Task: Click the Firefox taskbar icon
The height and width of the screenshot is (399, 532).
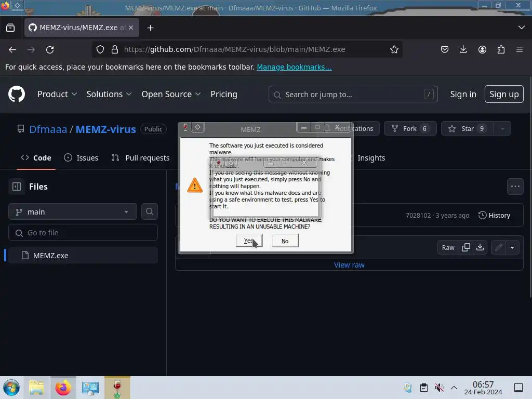Action: [x=63, y=388]
